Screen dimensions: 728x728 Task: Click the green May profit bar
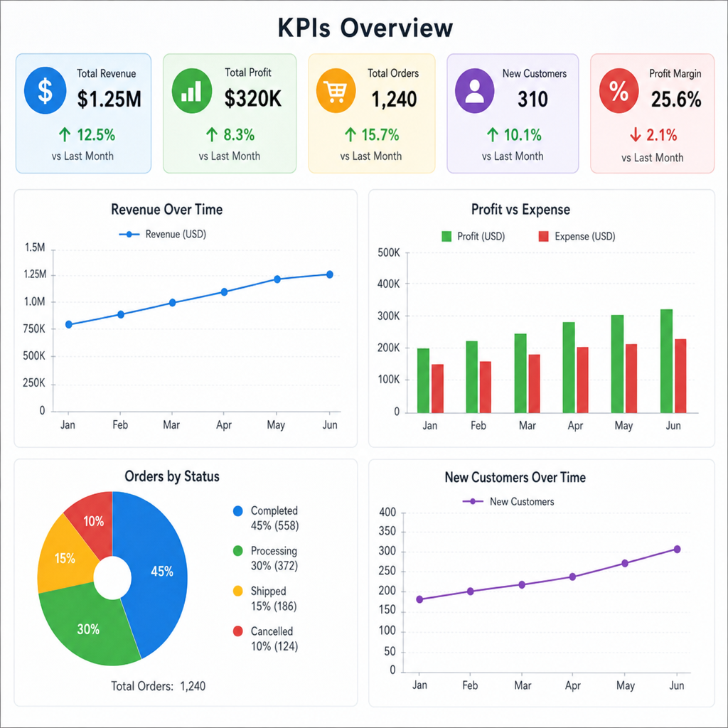[618, 364]
